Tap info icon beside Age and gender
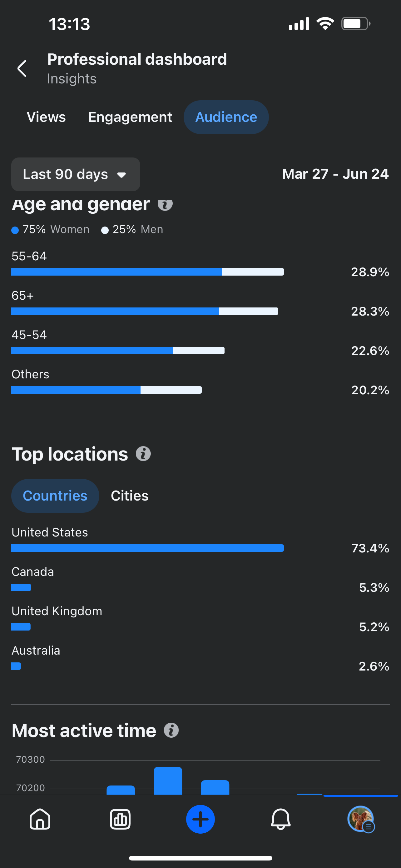 pyautogui.click(x=165, y=204)
